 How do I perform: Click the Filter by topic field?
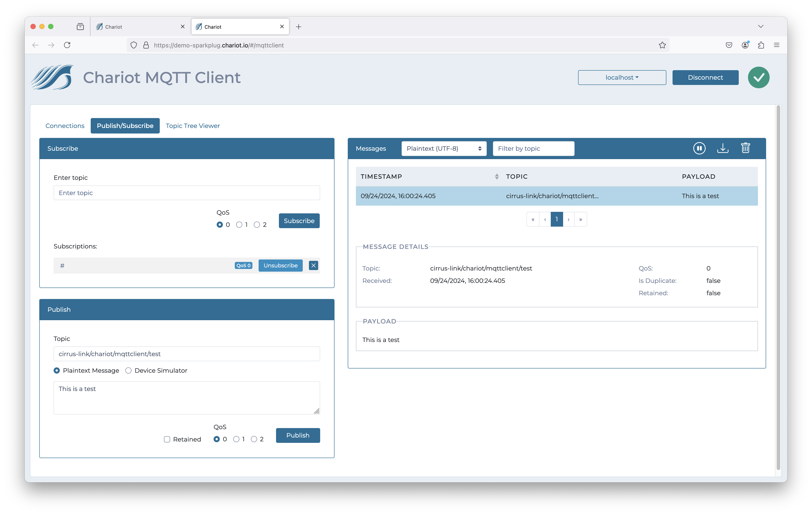[534, 148]
